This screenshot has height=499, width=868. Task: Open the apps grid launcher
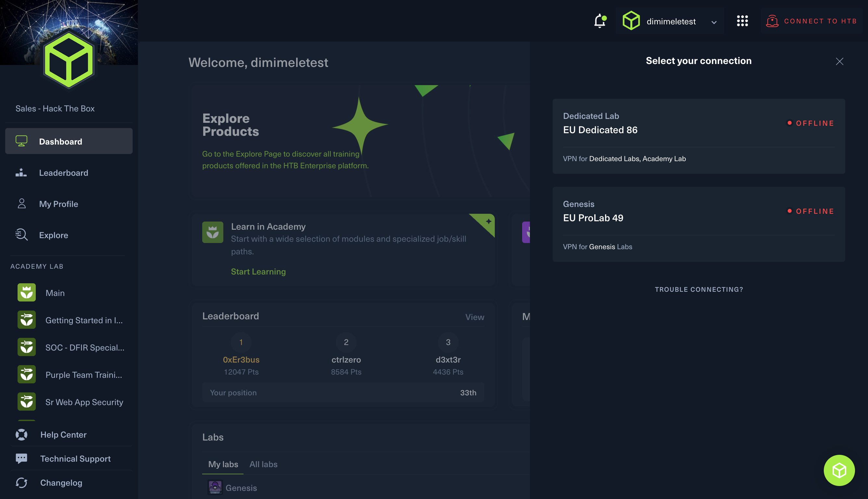[742, 21]
